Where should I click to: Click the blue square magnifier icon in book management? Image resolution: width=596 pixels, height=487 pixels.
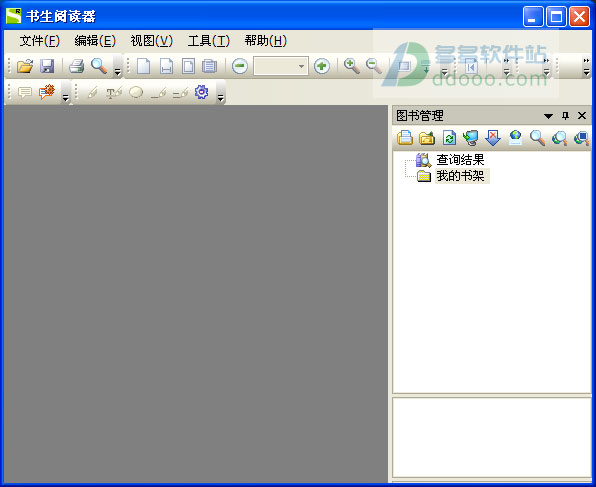[x=581, y=138]
